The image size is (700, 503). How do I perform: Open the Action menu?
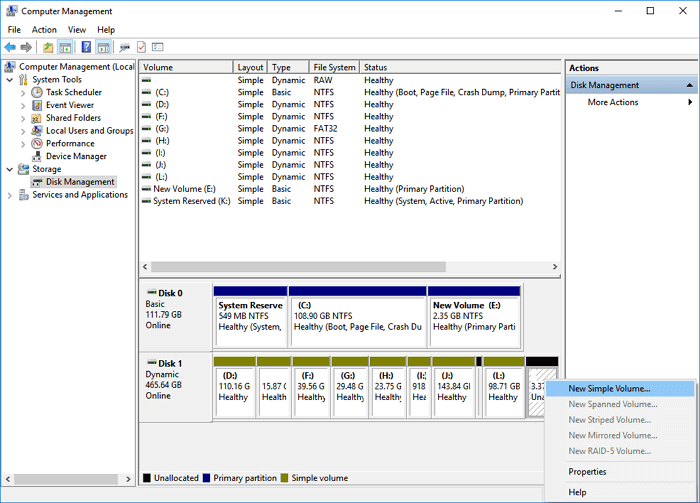pyautogui.click(x=44, y=30)
